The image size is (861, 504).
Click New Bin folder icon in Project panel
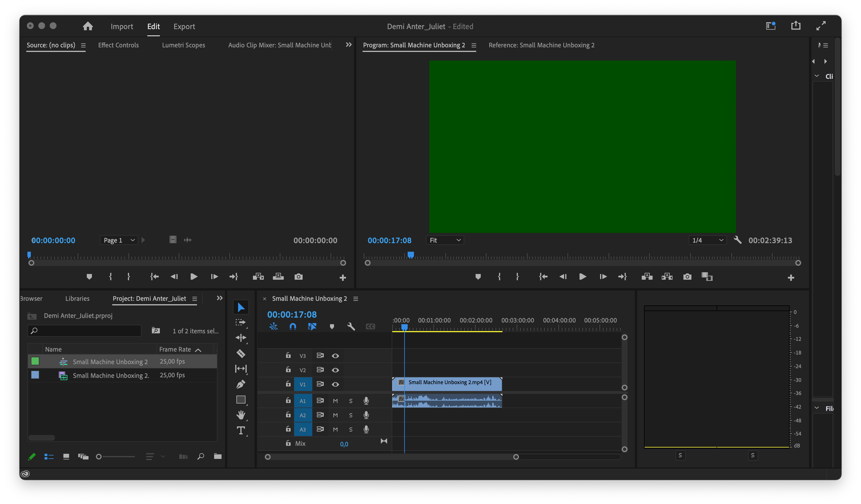pyautogui.click(x=218, y=457)
